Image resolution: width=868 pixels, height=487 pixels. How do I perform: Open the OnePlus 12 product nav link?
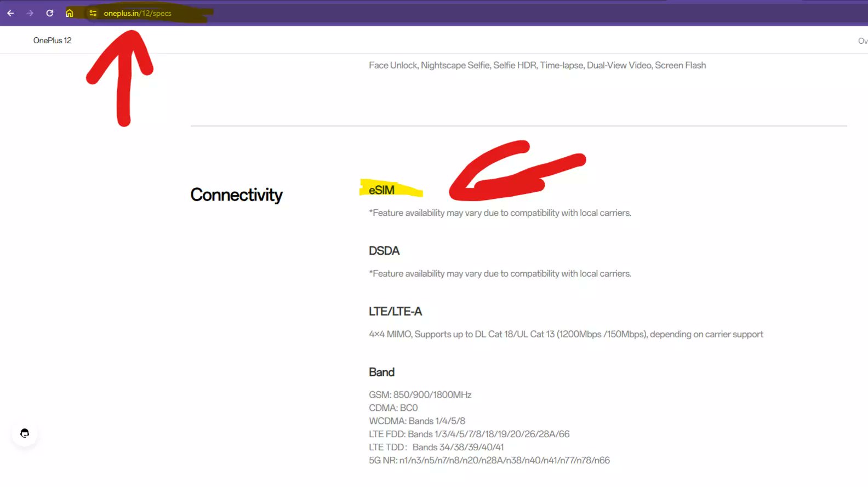(x=52, y=41)
